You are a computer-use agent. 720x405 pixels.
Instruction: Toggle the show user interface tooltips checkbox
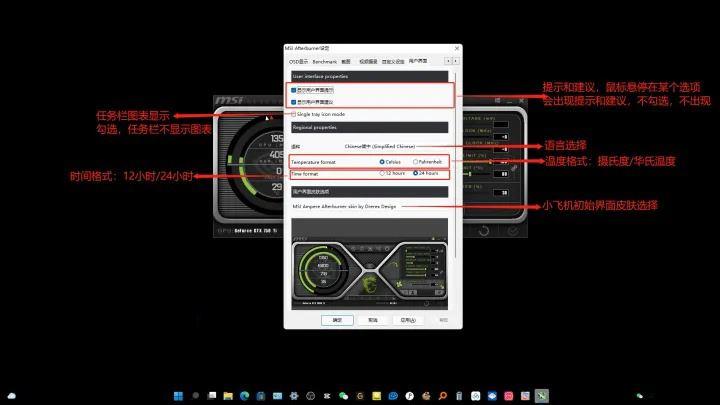point(293,90)
